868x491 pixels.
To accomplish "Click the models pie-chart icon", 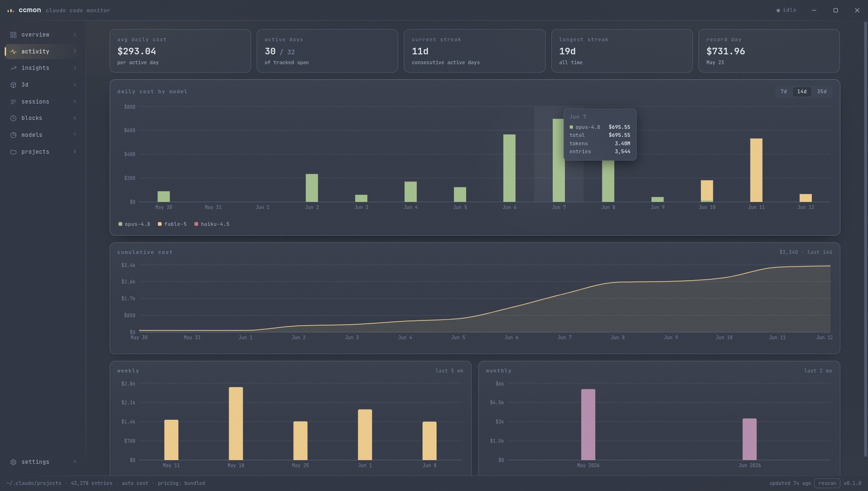I will (x=13, y=135).
